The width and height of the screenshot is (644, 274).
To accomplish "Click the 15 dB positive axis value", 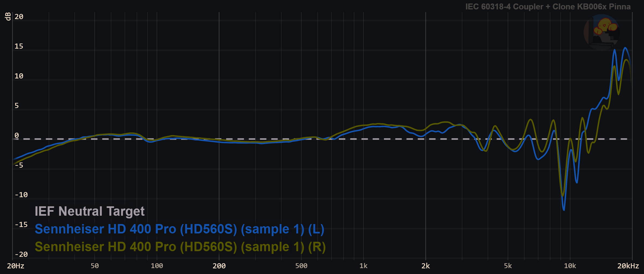I will pyautogui.click(x=19, y=46).
